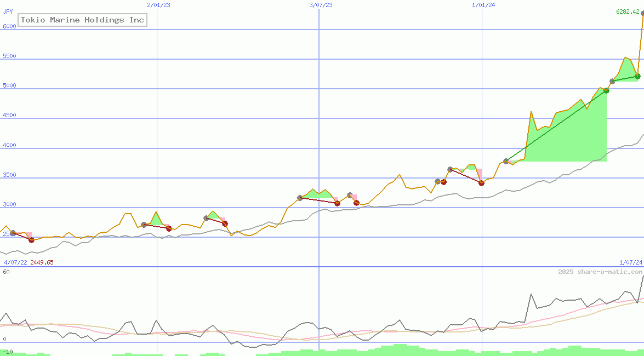Click the 5000 price axis label

(x=9, y=86)
